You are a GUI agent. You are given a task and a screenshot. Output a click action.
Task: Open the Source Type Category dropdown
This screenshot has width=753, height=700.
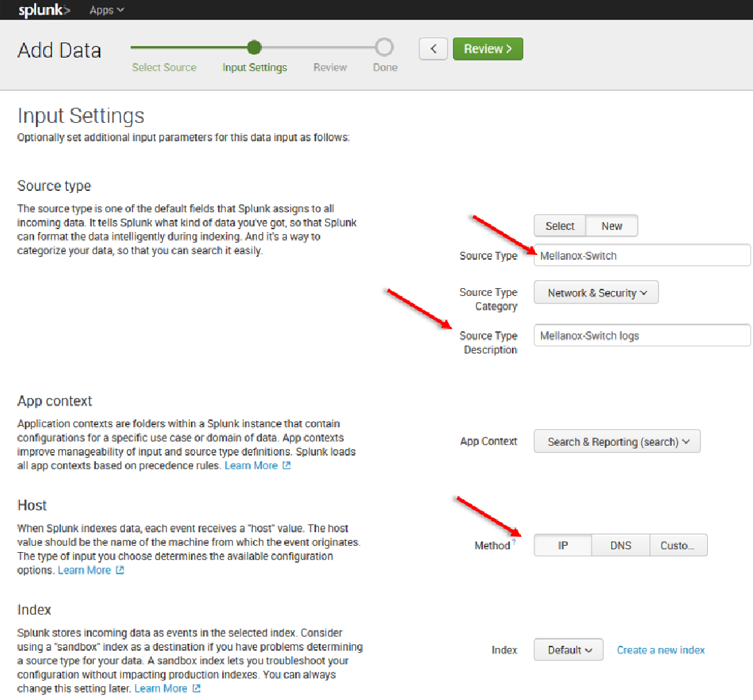click(595, 292)
